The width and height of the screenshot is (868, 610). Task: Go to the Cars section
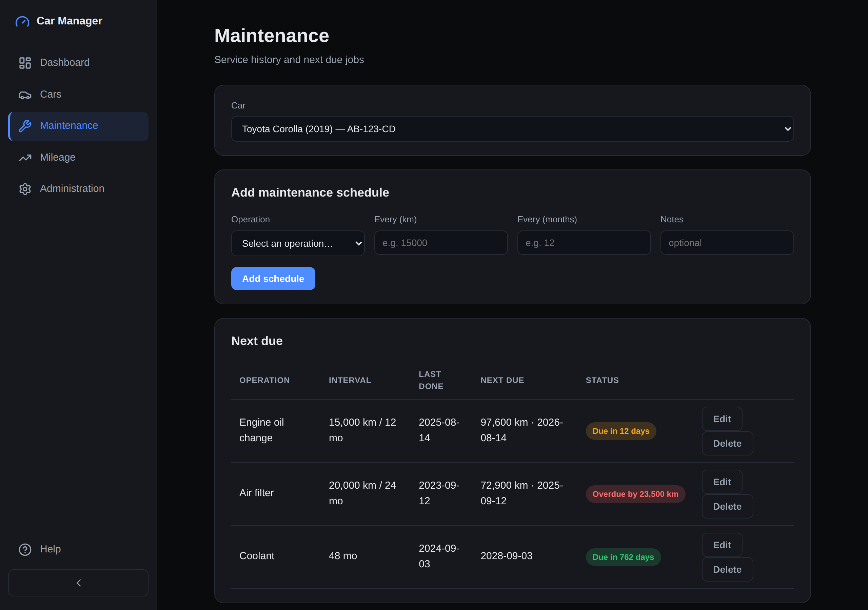click(x=78, y=95)
